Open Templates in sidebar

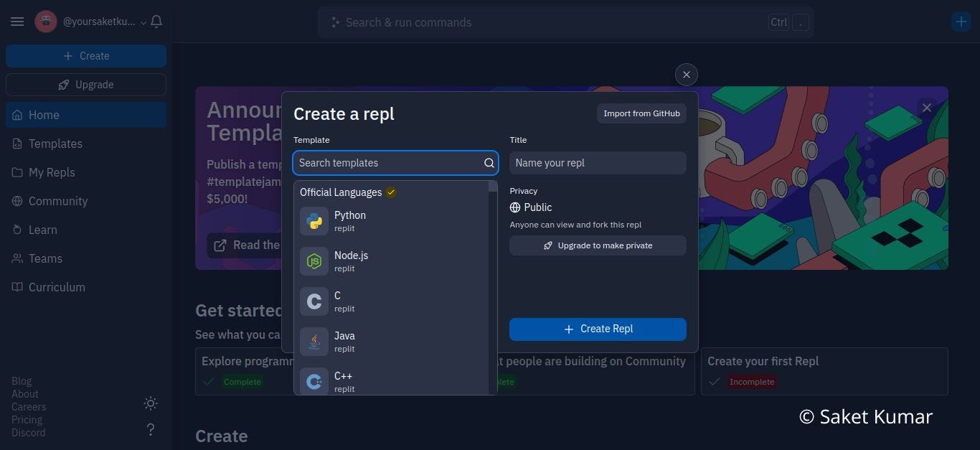coord(86,144)
